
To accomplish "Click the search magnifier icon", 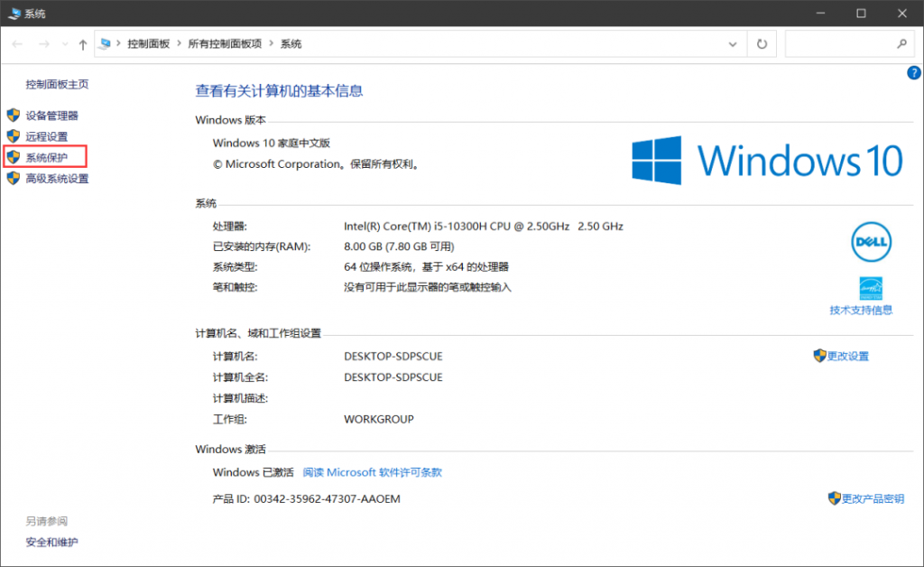I will 901,43.
